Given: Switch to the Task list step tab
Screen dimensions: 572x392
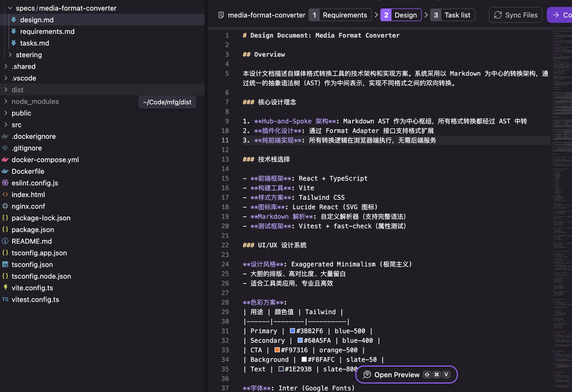Looking at the screenshot, I should pos(452,15).
